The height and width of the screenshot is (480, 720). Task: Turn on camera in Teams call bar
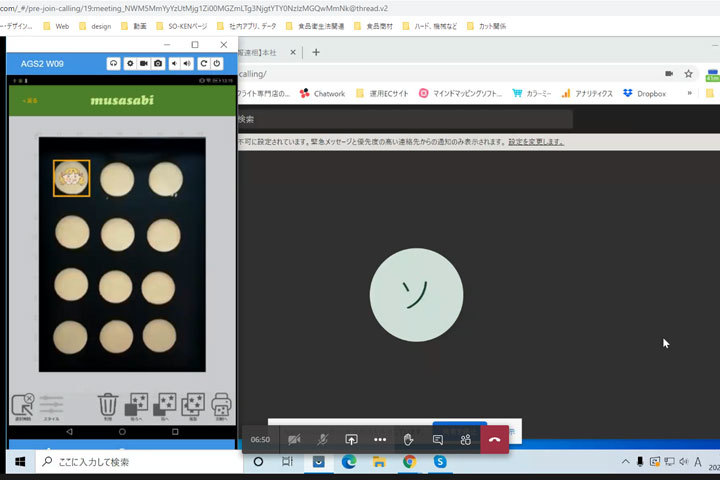[x=294, y=440]
